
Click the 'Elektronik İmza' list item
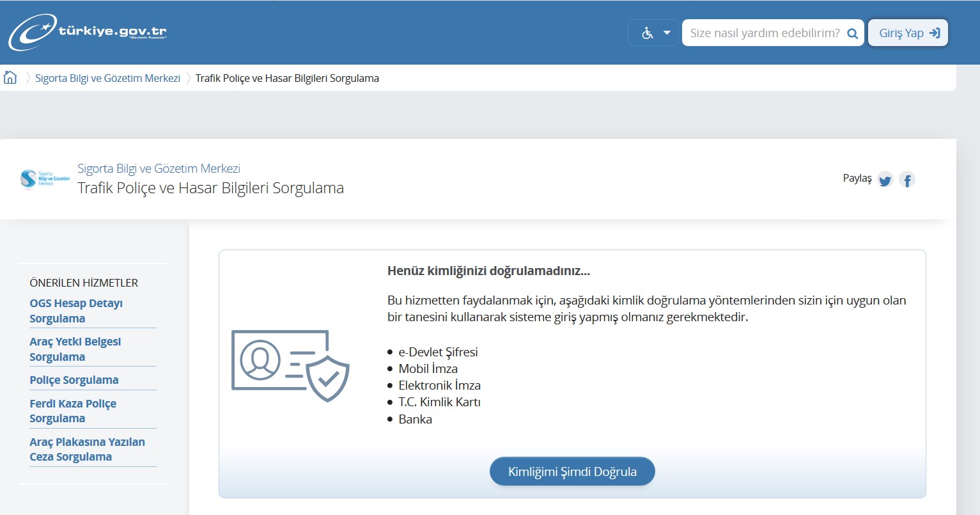[439, 385]
